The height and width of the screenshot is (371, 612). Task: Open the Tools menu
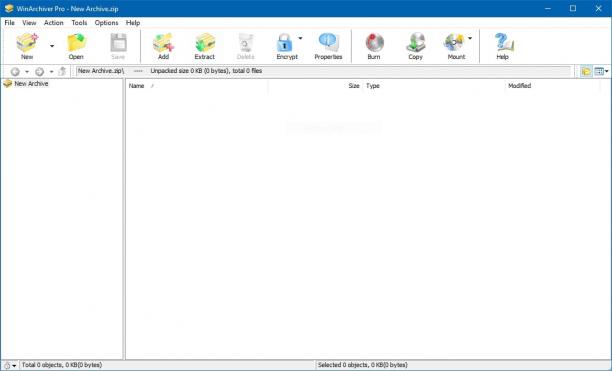tap(79, 23)
